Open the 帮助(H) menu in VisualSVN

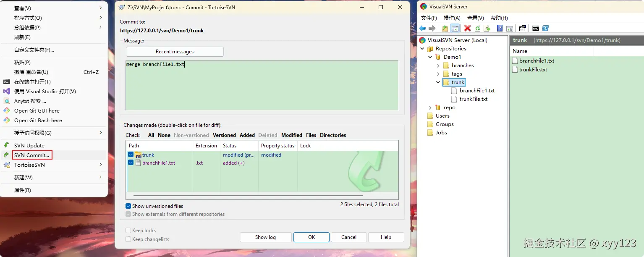pos(499,18)
